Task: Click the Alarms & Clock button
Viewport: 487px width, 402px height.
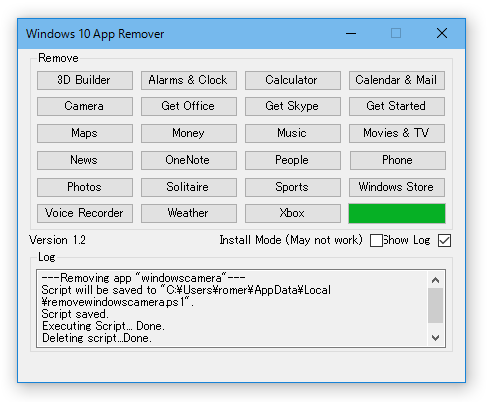Action: click(x=189, y=80)
